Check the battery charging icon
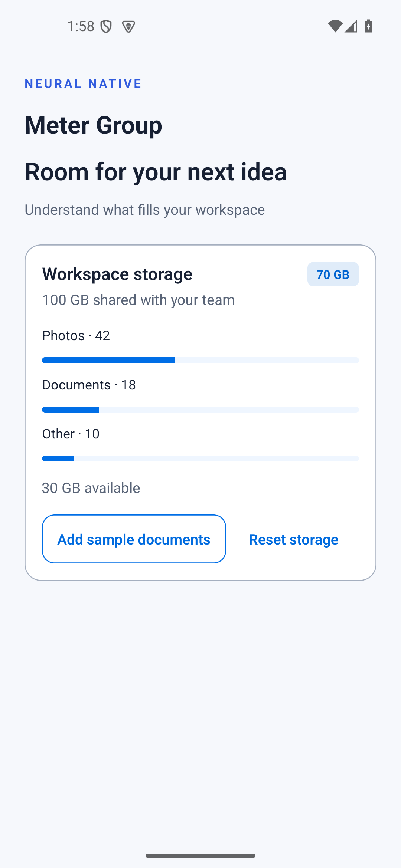401x868 pixels. pyautogui.click(x=368, y=26)
